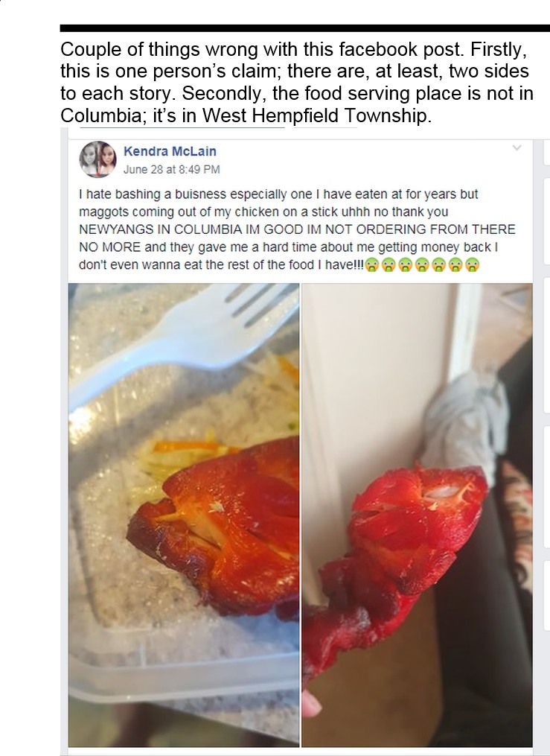Click the 'West Hempfield Township' text

coord(314,115)
